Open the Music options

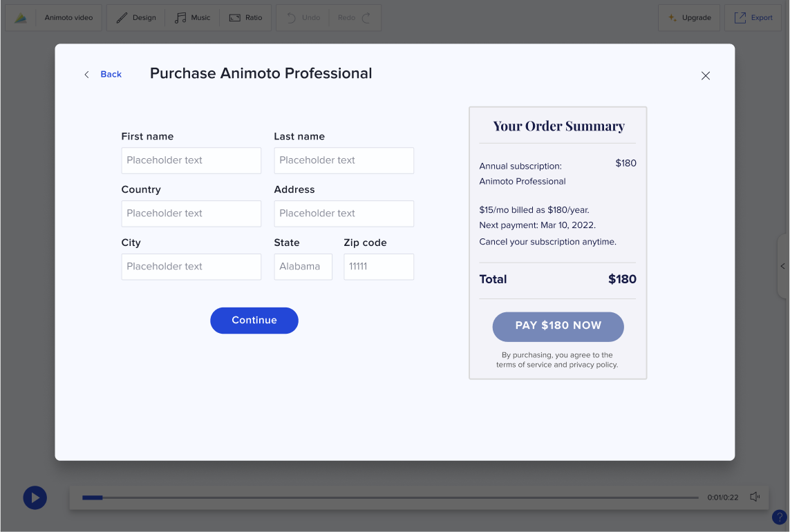coord(192,18)
